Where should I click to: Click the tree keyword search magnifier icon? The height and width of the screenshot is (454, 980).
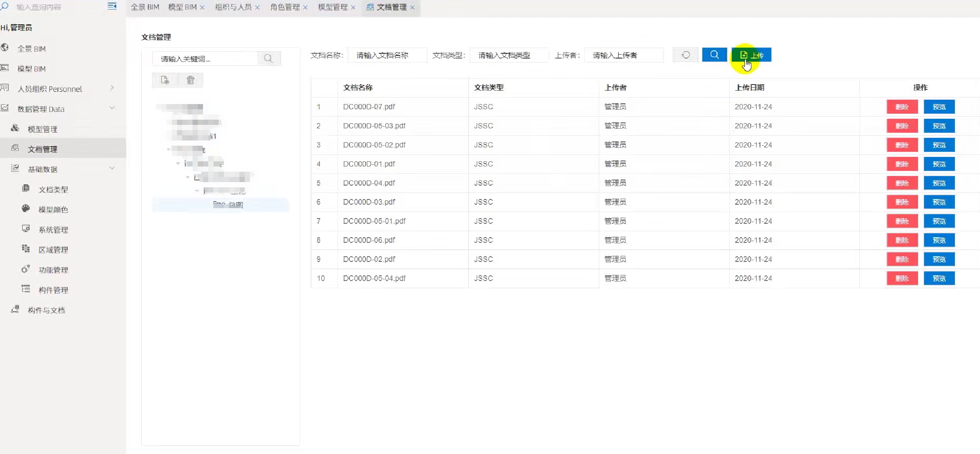pyautogui.click(x=269, y=59)
